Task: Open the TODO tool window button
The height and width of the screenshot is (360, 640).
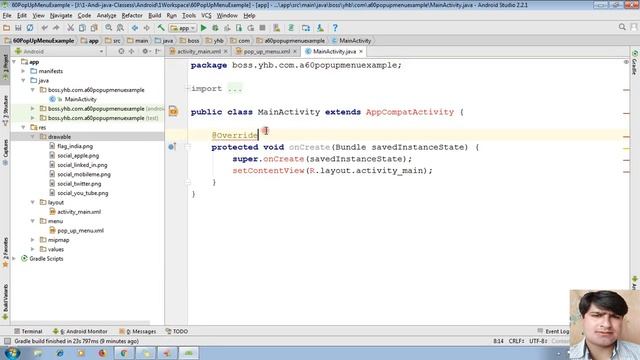Action: 177,331
